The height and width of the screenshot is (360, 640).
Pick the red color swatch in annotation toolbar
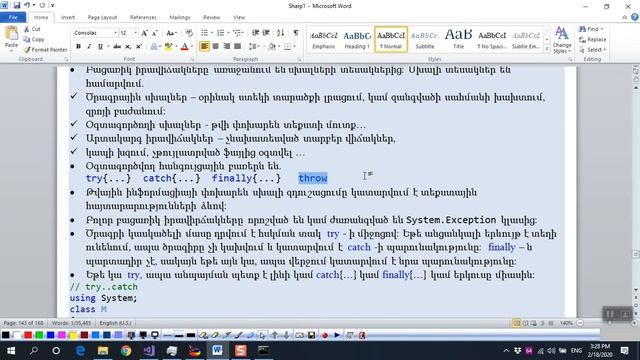tap(28, 336)
